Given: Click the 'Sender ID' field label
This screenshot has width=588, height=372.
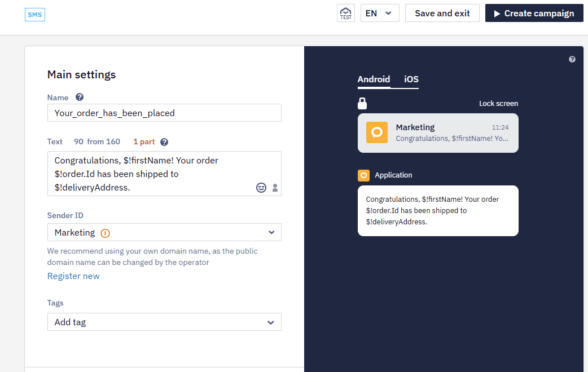Looking at the screenshot, I should coord(65,215).
